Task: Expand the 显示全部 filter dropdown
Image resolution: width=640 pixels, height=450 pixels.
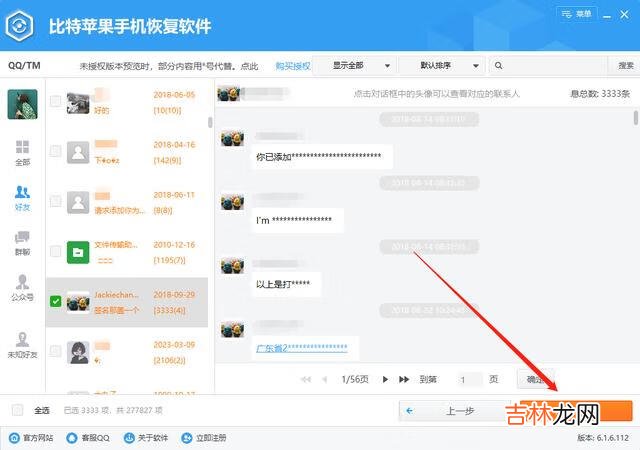Action: pos(354,65)
